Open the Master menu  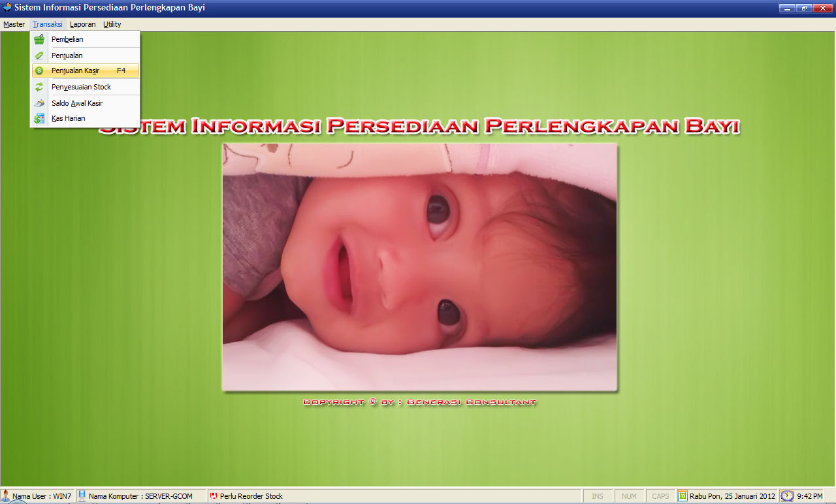coord(14,24)
